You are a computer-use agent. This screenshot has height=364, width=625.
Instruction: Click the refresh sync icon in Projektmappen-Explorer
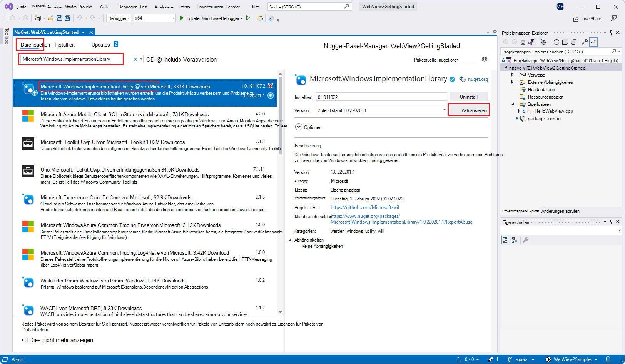coord(556,42)
